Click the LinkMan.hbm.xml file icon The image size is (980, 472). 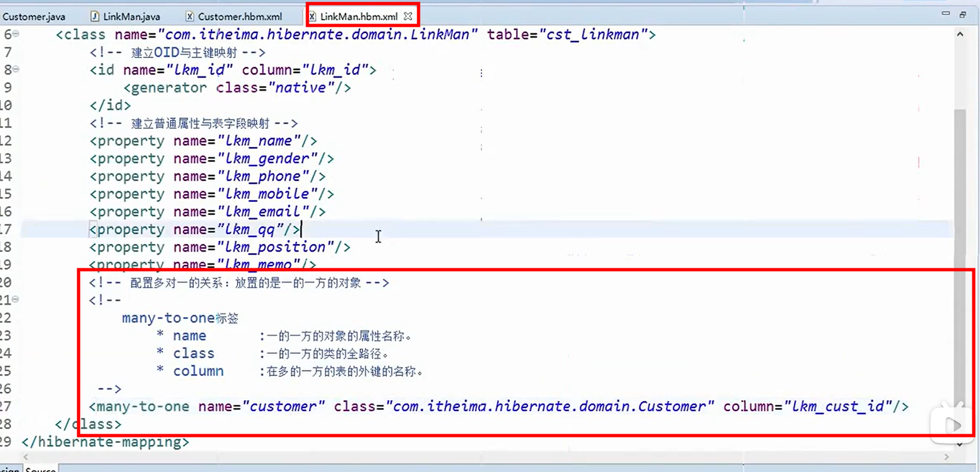point(312,16)
